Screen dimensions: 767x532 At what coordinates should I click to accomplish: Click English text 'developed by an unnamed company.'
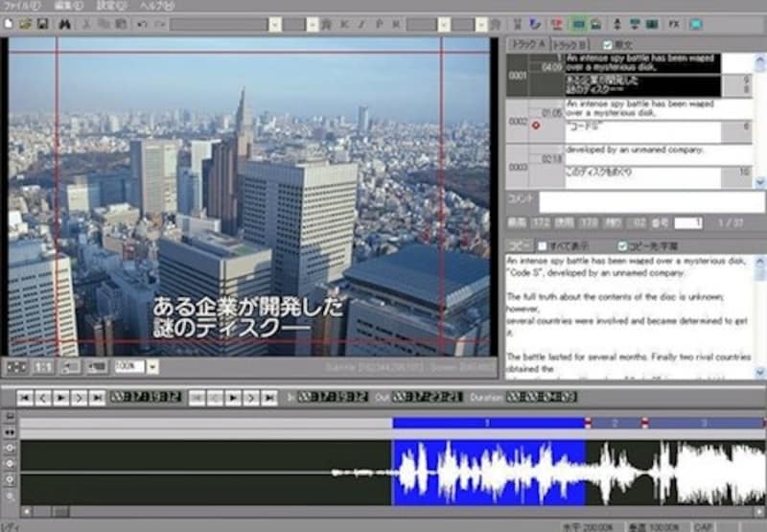[x=635, y=150]
